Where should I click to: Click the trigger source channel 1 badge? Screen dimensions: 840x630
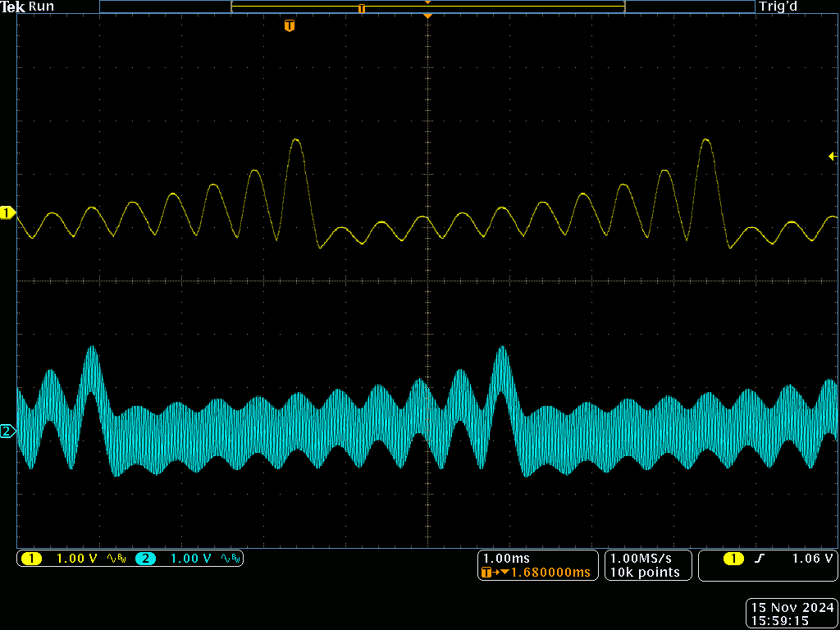click(x=733, y=559)
